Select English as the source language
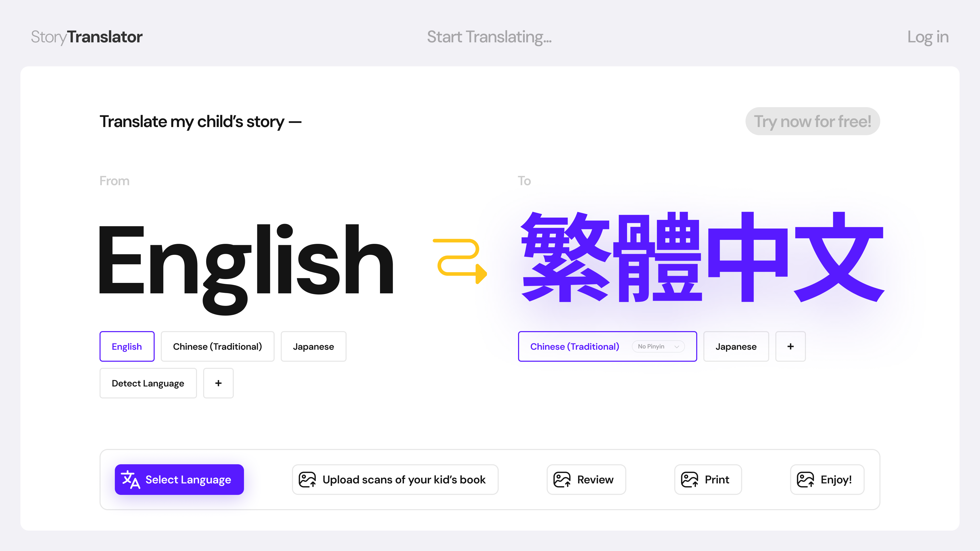 pos(127,346)
